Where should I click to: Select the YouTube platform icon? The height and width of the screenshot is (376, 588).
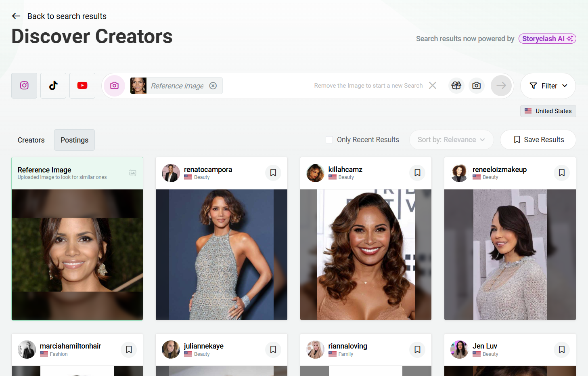coord(82,86)
